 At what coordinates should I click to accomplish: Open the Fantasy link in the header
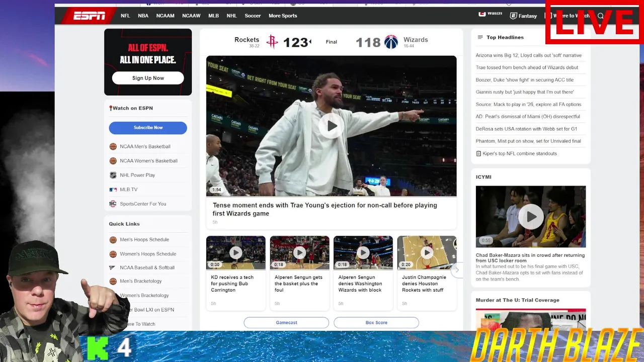(x=528, y=16)
